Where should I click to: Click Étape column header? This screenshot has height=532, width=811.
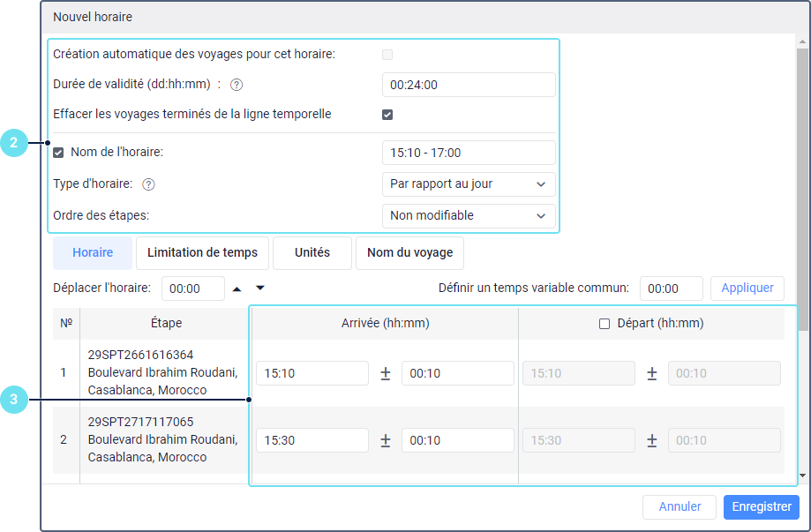click(x=166, y=324)
